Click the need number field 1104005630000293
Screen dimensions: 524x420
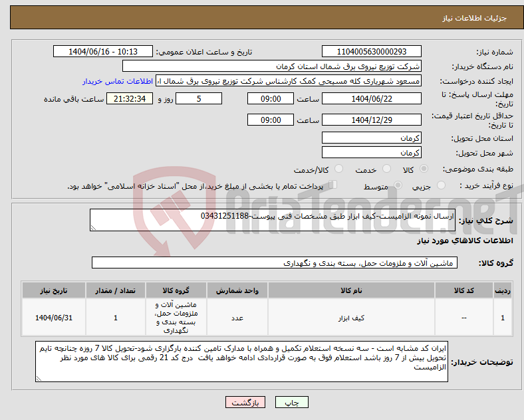click(x=372, y=52)
